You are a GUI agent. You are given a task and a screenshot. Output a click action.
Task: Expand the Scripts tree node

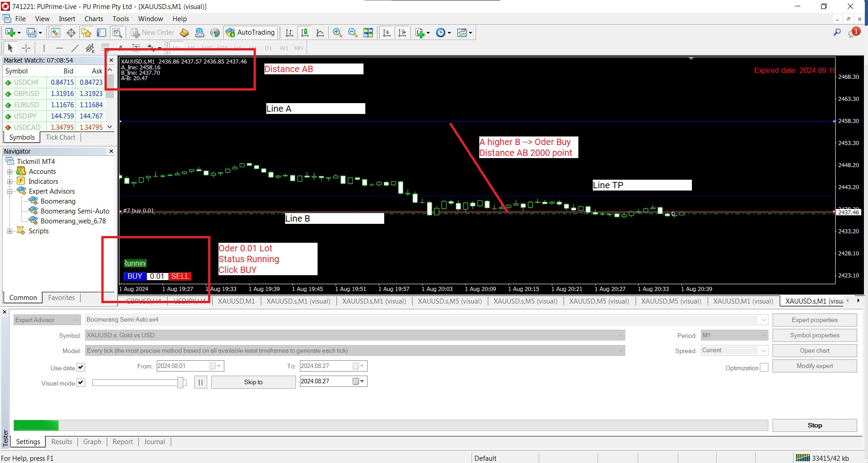pyautogui.click(x=9, y=231)
